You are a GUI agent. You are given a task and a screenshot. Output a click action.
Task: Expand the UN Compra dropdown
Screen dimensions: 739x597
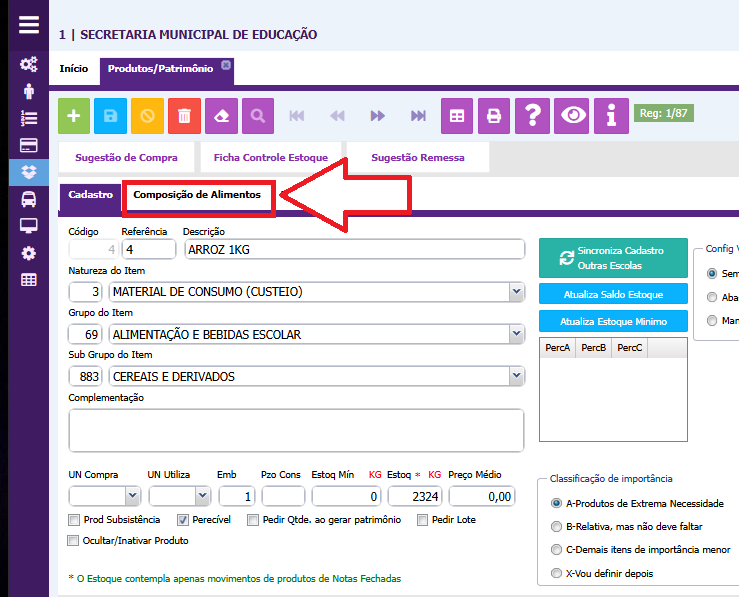(132, 496)
